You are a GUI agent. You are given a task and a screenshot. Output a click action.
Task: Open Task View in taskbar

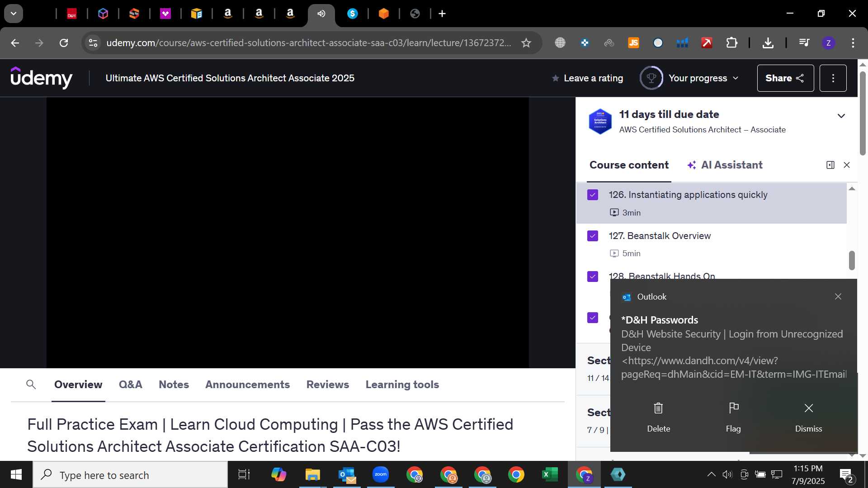click(x=244, y=475)
